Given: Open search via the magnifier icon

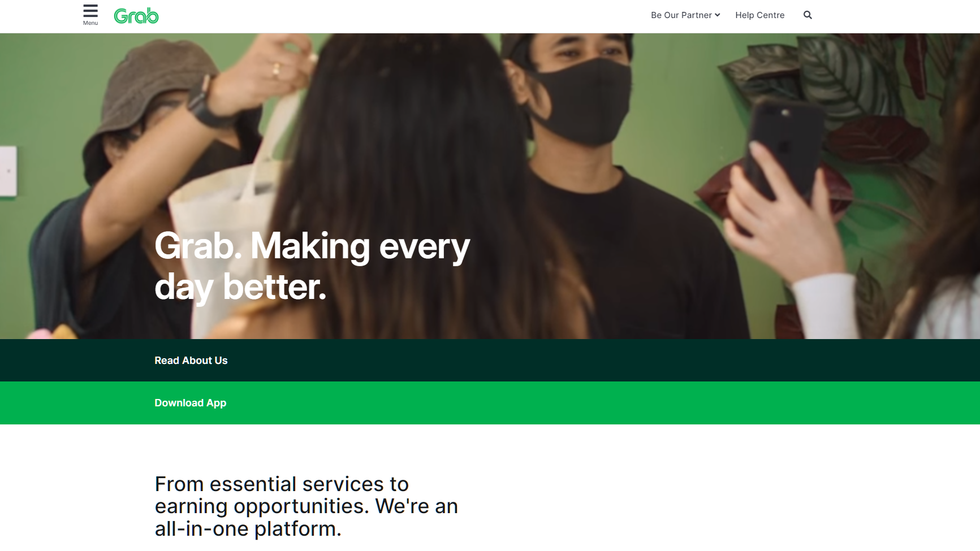Looking at the screenshot, I should (808, 15).
